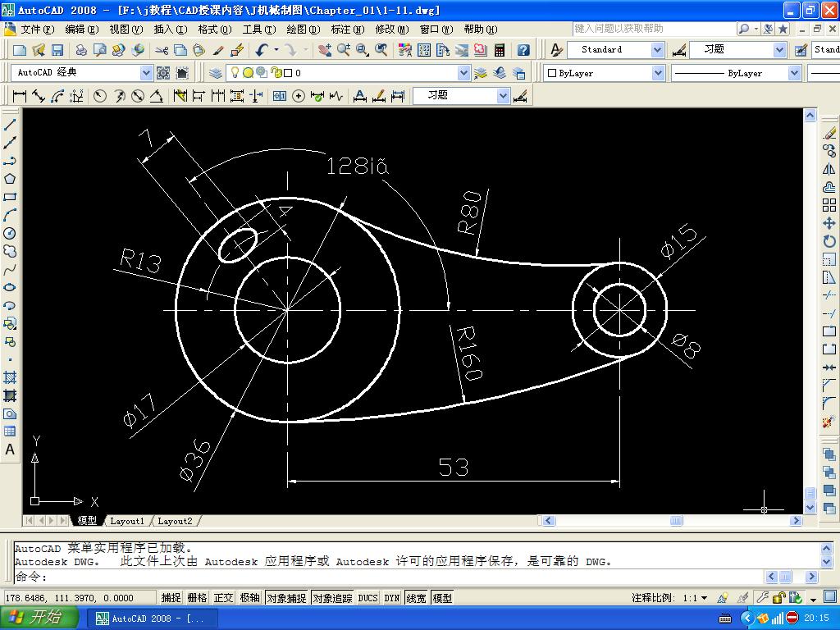Toggle DYN dynamic input button
Image resolution: width=840 pixels, height=630 pixels.
click(391, 598)
